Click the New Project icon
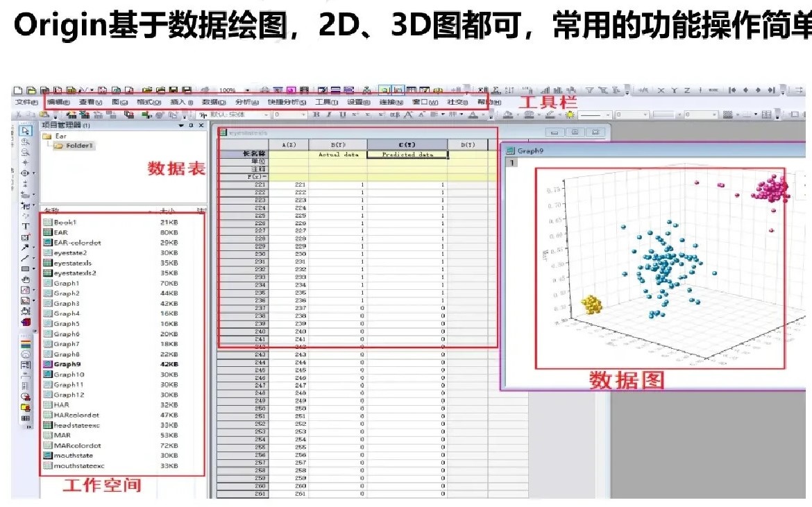The height and width of the screenshot is (507, 812). coord(18,90)
